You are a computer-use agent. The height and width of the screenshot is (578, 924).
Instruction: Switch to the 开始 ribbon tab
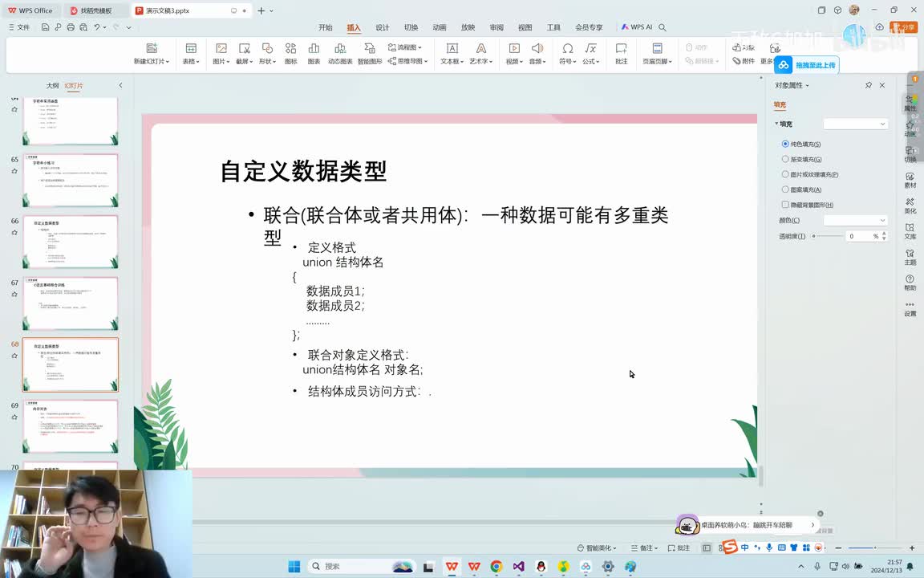[x=326, y=27]
